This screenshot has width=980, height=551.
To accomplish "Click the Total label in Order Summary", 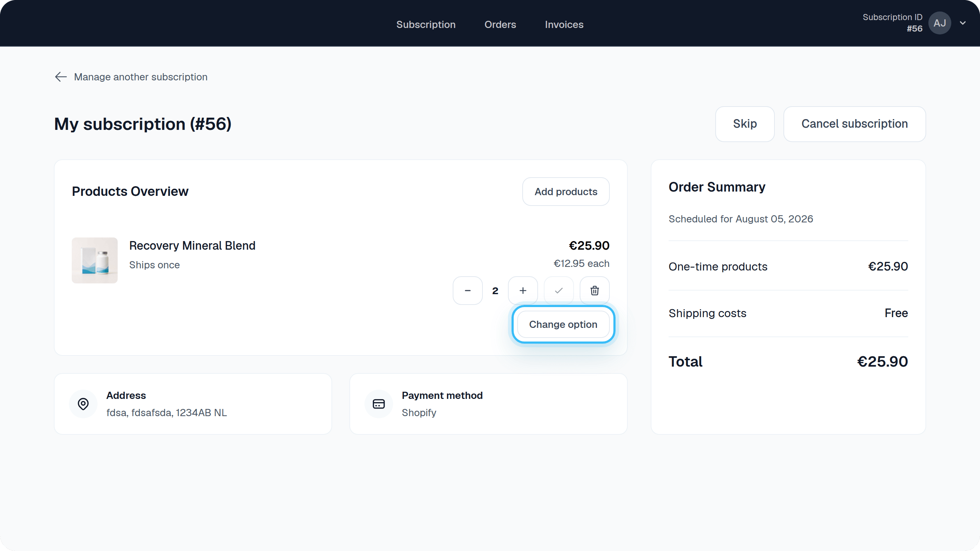I will (685, 362).
